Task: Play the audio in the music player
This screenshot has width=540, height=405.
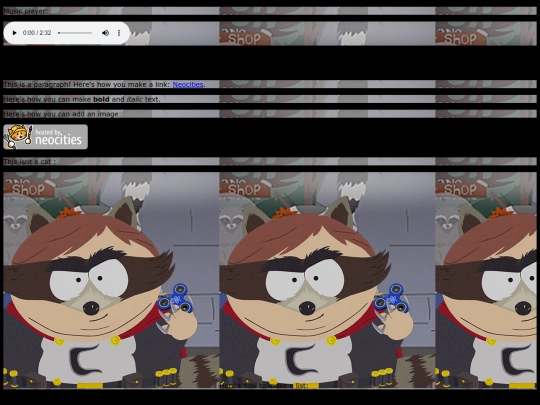Action: click(x=14, y=33)
